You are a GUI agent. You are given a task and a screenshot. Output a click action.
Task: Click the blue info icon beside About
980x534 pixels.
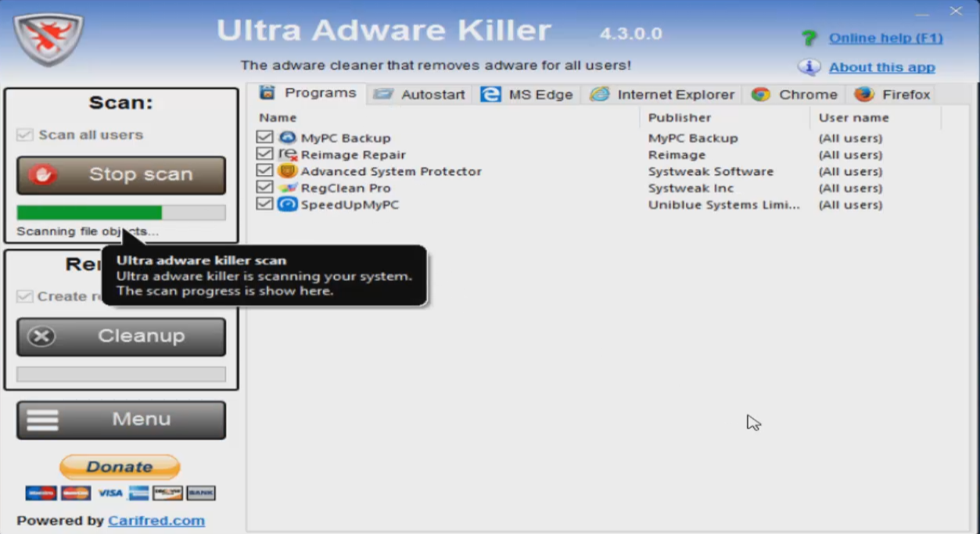[x=809, y=67]
